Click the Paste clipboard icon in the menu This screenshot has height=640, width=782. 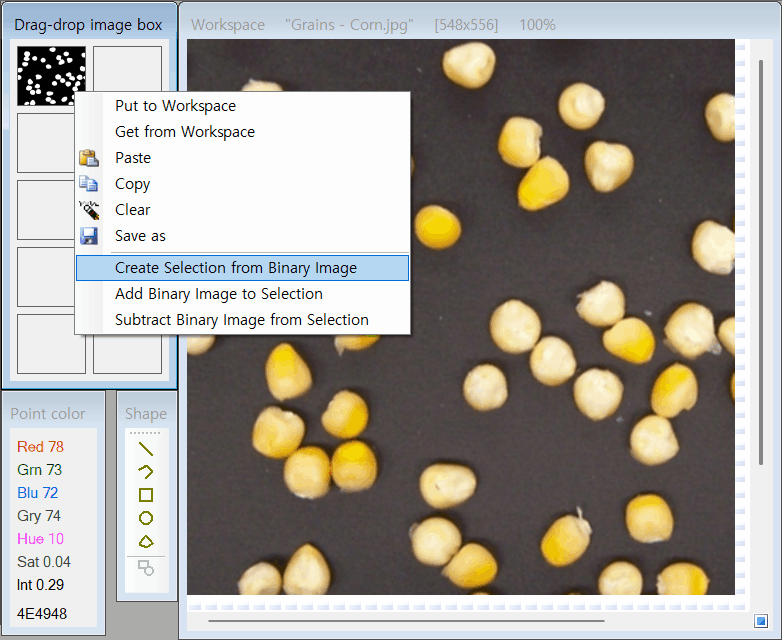89,158
